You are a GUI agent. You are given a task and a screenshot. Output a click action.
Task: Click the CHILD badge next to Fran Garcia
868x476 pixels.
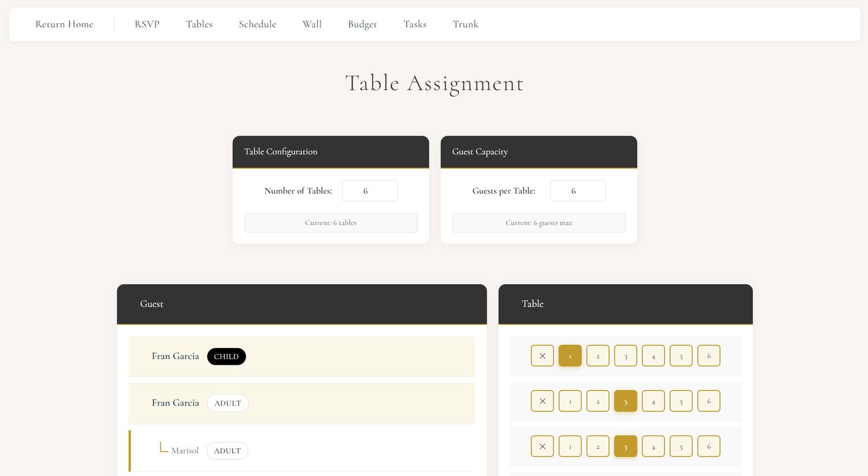(x=226, y=357)
